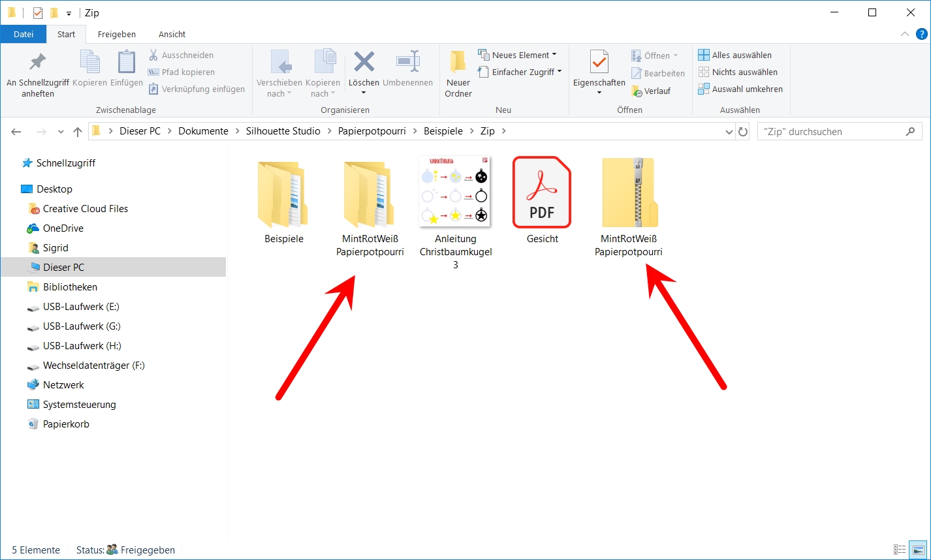This screenshot has height=560, width=931.
Task: Collapse the ribbon with chevron
Action: pos(905,34)
